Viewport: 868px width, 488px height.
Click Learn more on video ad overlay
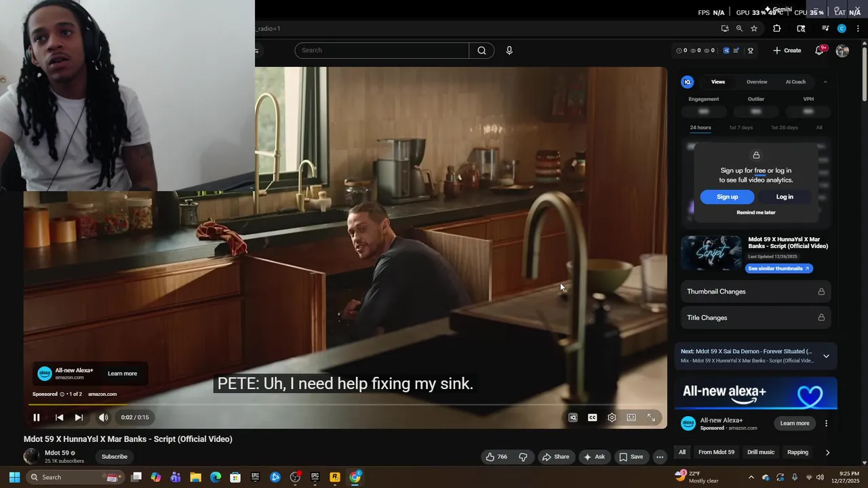click(x=122, y=373)
